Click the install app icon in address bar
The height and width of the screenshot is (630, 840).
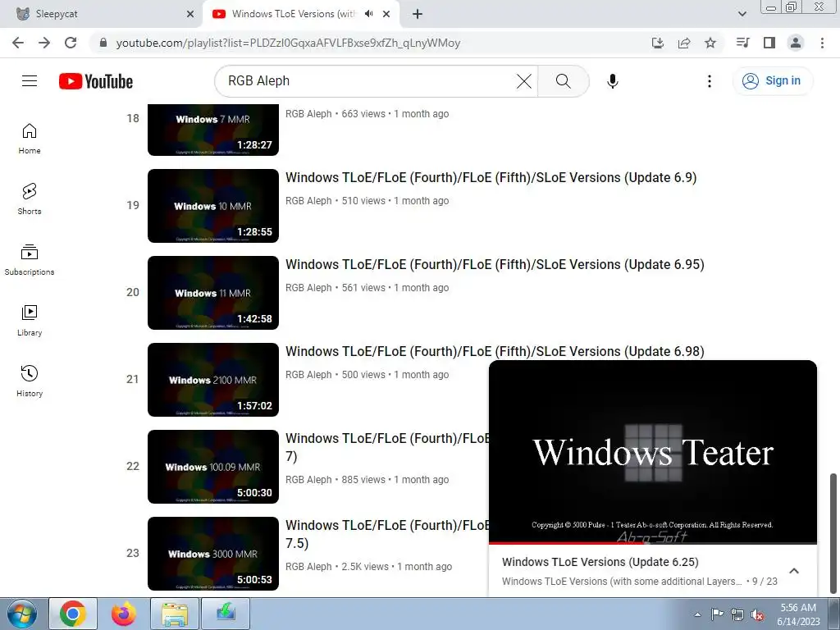658,43
